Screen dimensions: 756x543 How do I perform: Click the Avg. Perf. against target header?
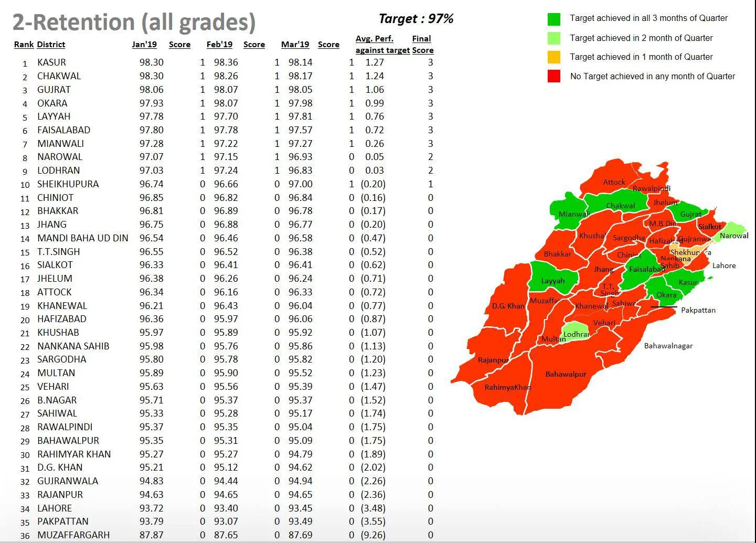point(382,45)
